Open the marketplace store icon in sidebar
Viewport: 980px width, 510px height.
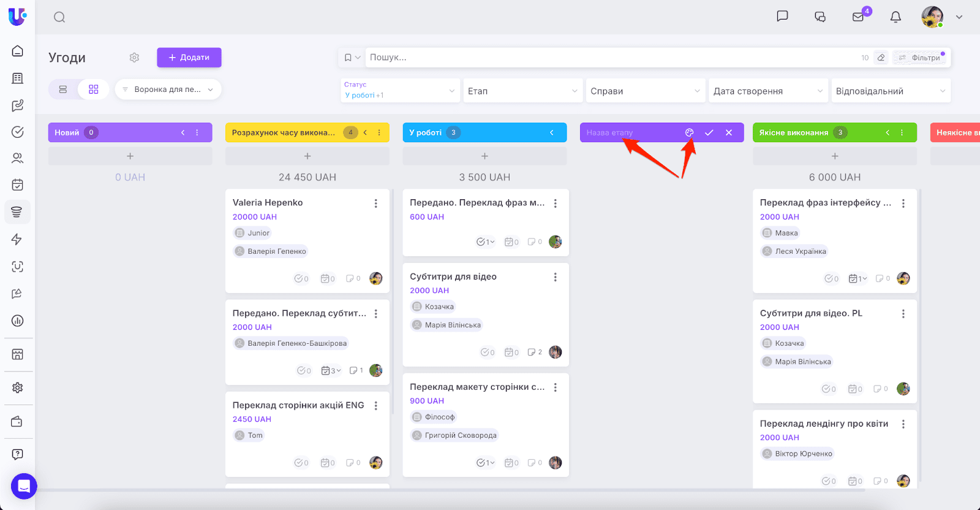coord(18,354)
